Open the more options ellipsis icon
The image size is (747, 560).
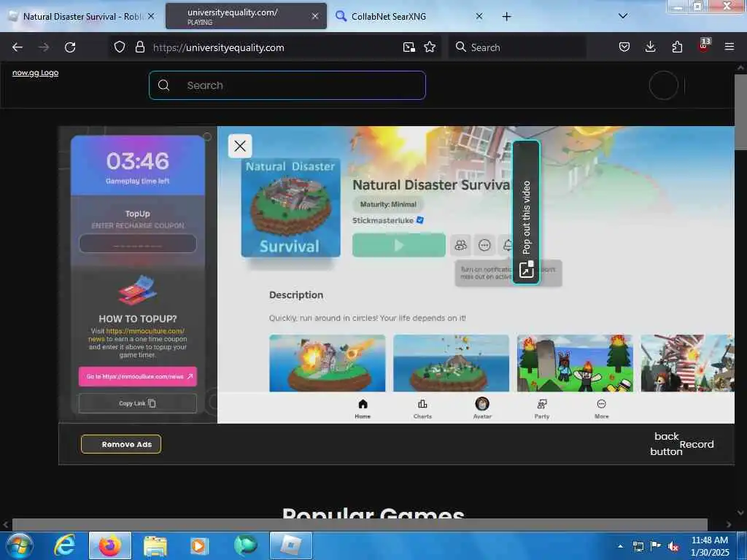point(484,245)
